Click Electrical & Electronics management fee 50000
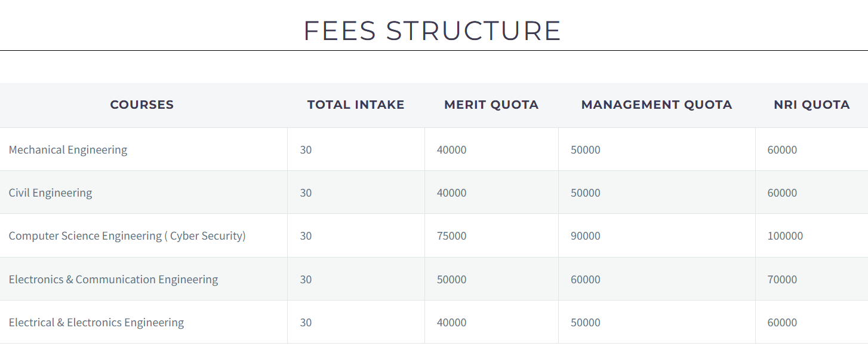This screenshot has height=346, width=868. [586, 323]
